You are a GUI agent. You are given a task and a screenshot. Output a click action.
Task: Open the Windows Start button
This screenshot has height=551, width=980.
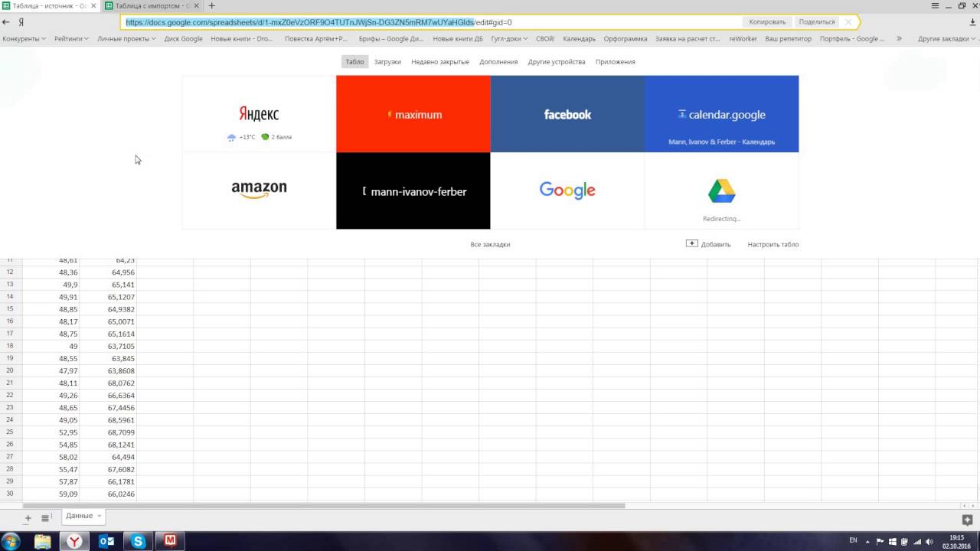click(11, 541)
